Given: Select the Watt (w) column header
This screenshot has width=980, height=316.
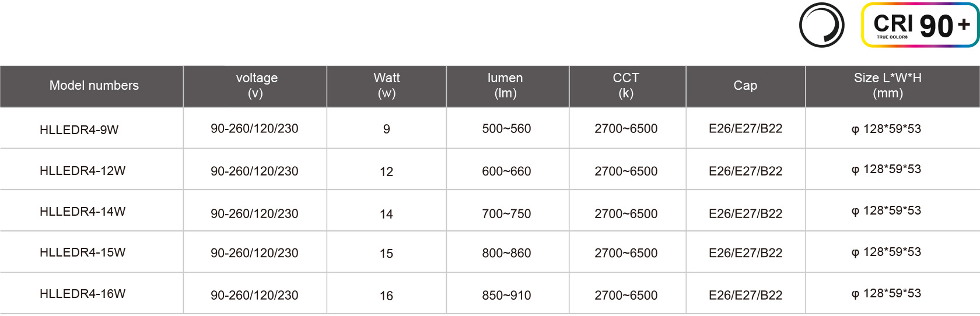Looking at the screenshot, I should [x=386, y=86].
